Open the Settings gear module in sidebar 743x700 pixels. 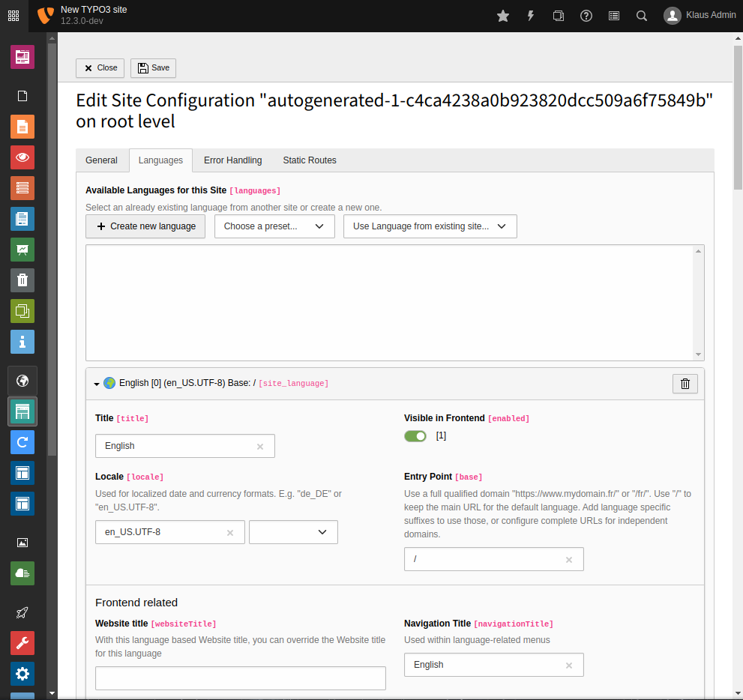click(22, 674)
